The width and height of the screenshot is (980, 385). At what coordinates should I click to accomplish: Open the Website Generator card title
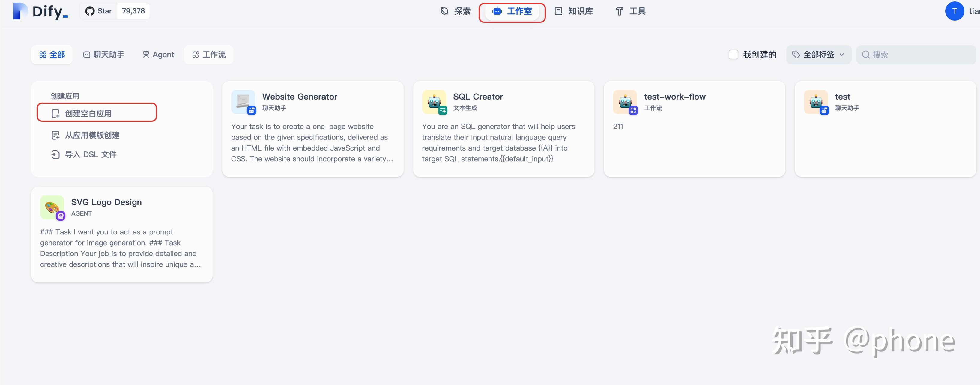pyautogui.click(x=299, y=97)
